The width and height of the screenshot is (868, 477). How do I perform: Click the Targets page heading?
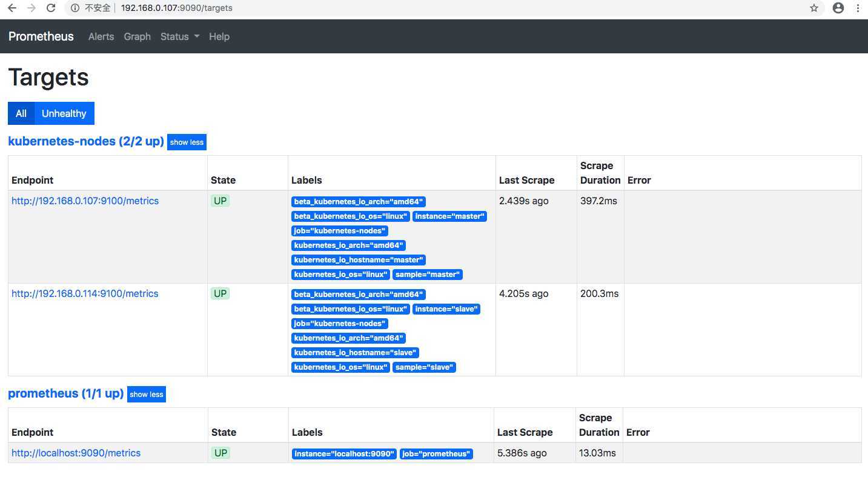[x=48, y=78]
